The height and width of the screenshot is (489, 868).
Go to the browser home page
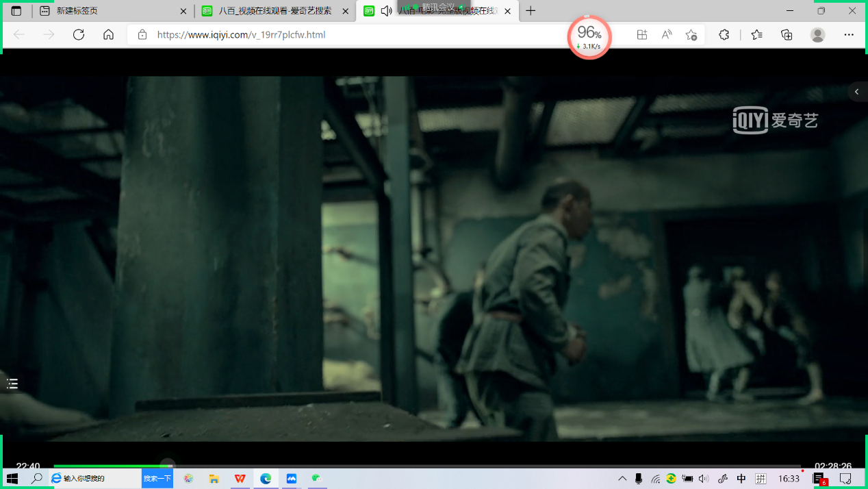108,35
